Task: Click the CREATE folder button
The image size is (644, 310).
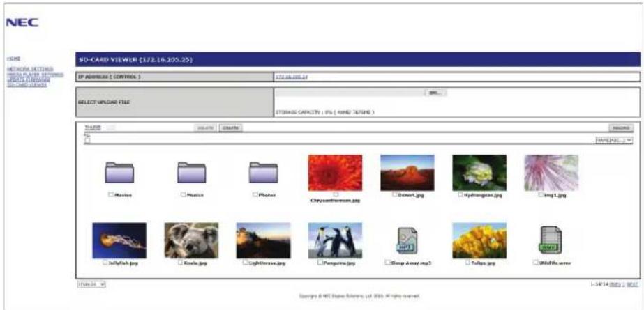Action: pos(230,128)
